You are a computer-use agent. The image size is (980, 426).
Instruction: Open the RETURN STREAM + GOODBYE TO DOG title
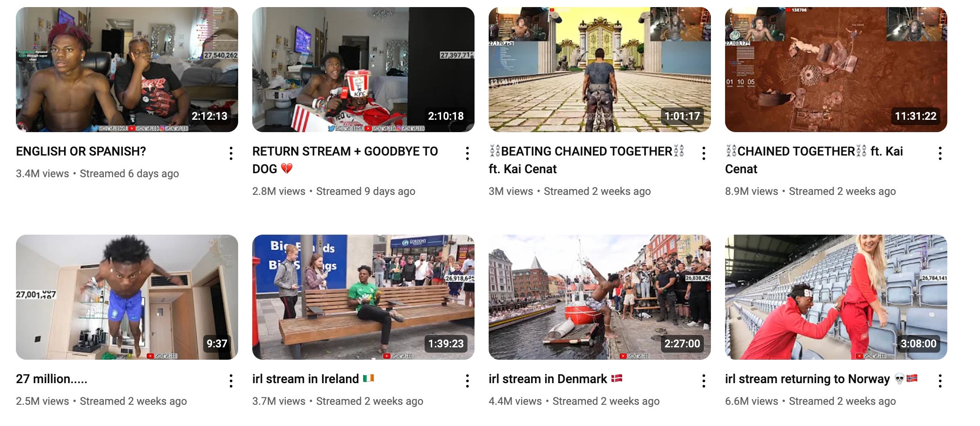tap(345, 160)
